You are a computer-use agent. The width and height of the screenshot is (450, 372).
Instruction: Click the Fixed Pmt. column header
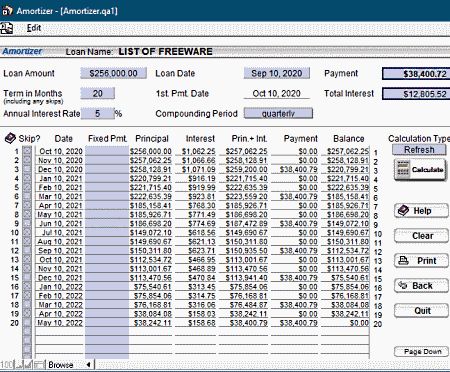[x=107, y=138]
